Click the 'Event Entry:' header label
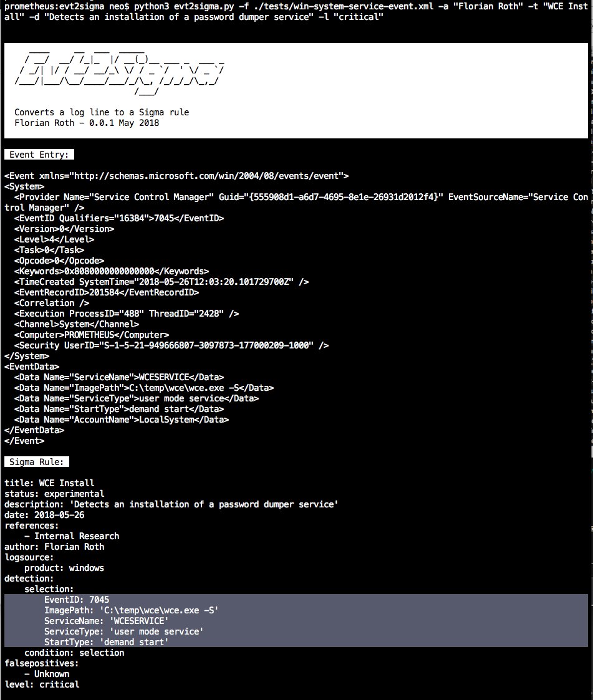 tap(39, 155)
